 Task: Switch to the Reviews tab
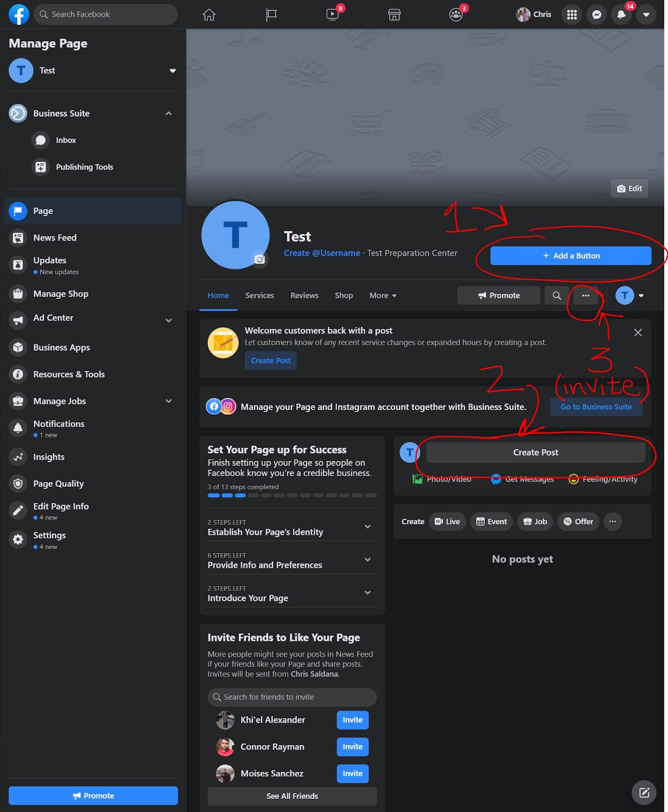305,295
